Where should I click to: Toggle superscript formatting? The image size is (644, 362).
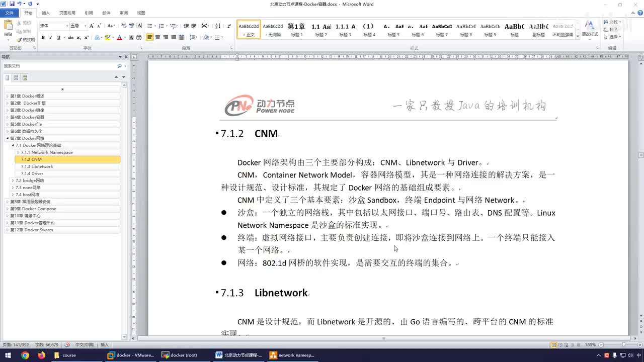coord(87,38)
